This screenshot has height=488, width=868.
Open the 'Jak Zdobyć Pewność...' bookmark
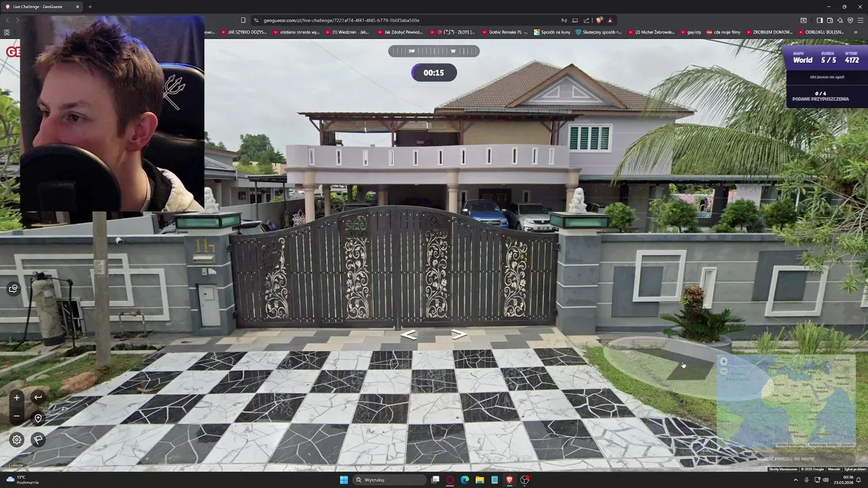(x=400, y=32)
